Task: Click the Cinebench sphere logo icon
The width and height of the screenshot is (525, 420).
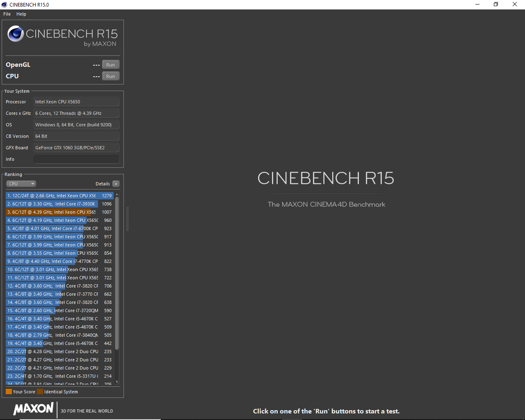Action: pos(16,34)
